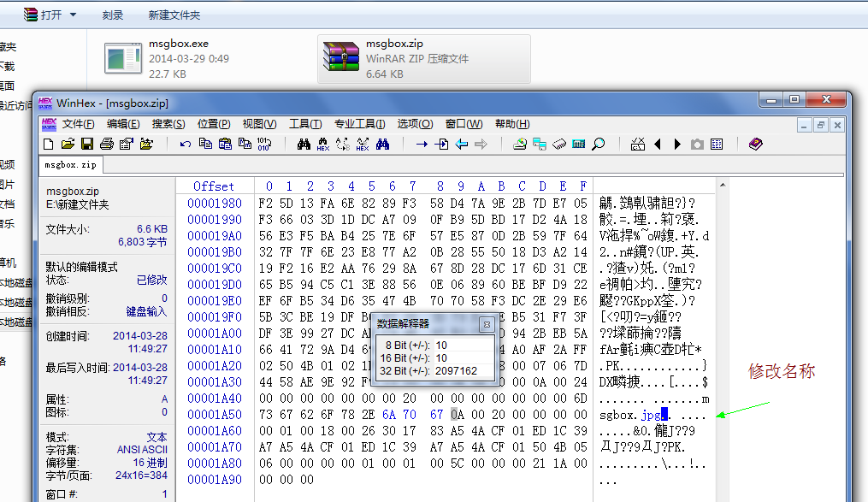
Task: Click offset row 00001A50
Action: pos(215,415)
